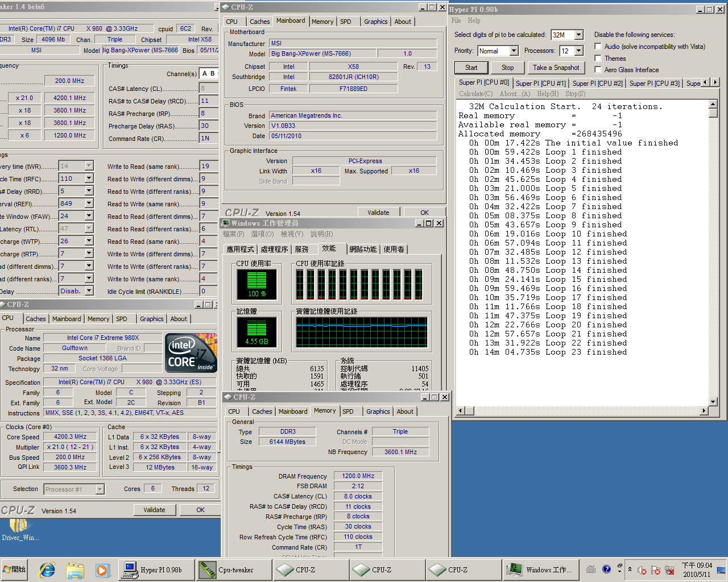Select the Super PI [CPU #1] tab
Screen dimensions: 728x582
coord(540,83)
